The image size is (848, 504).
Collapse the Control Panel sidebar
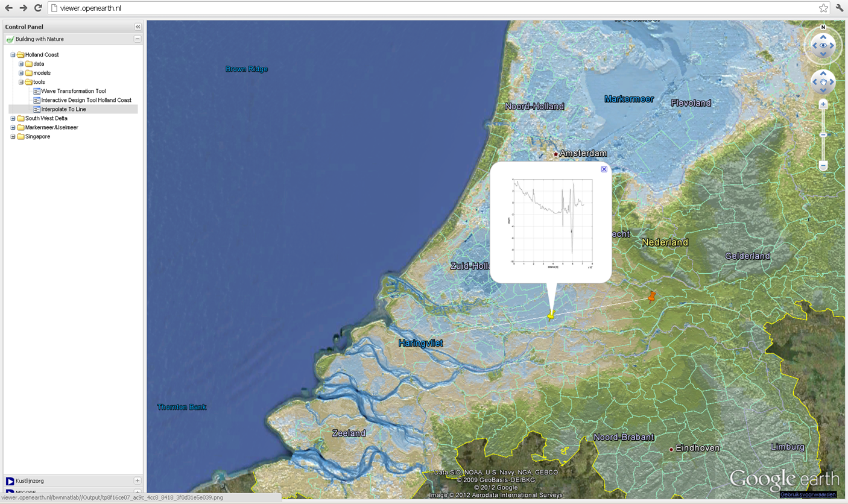(138, 27)
